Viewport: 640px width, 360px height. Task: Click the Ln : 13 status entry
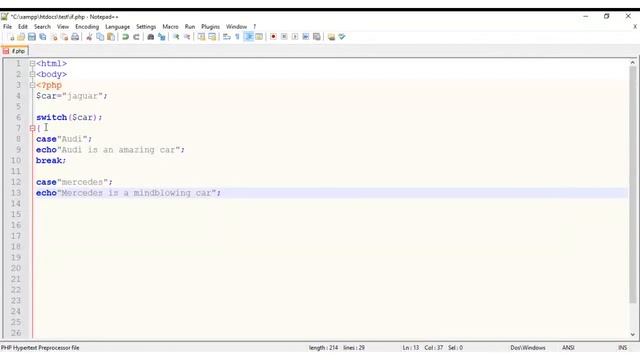click(411, 348)
